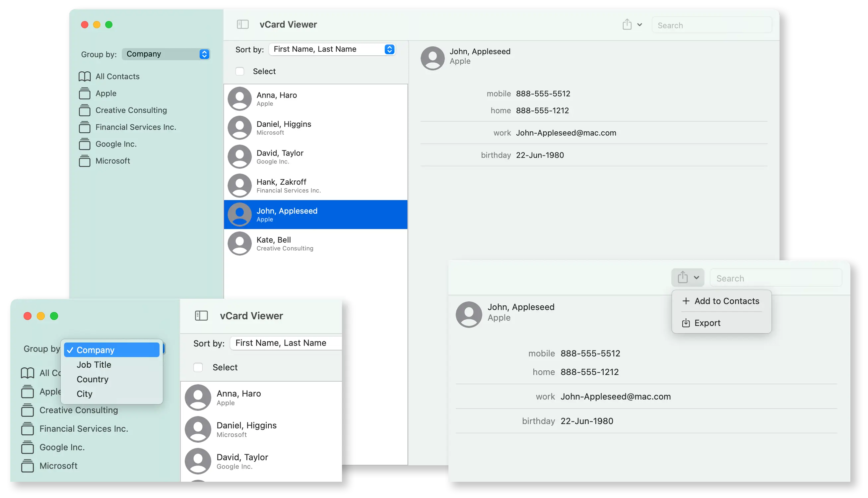Image resolution: width=868 pixels, height=498 pixels.
Task: Choose Job Title in Group by menu
Action: (111, 365)
